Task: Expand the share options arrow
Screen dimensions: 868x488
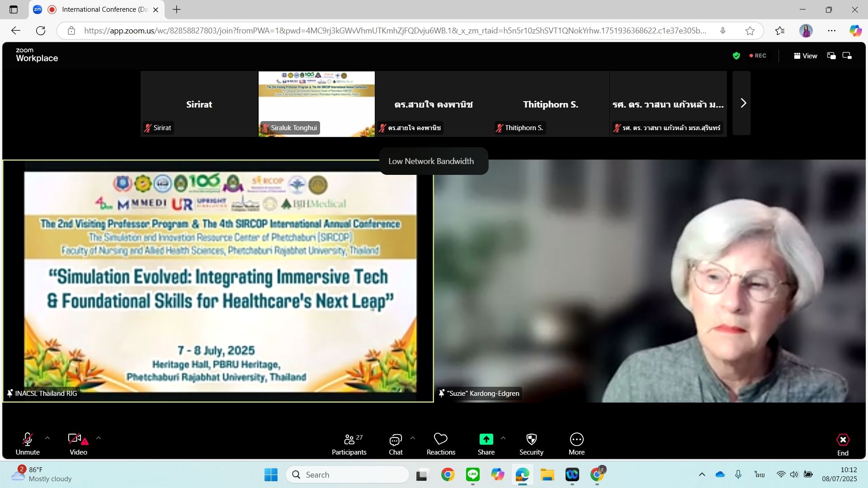Action: pyautogui.click(x=503, y=438)
